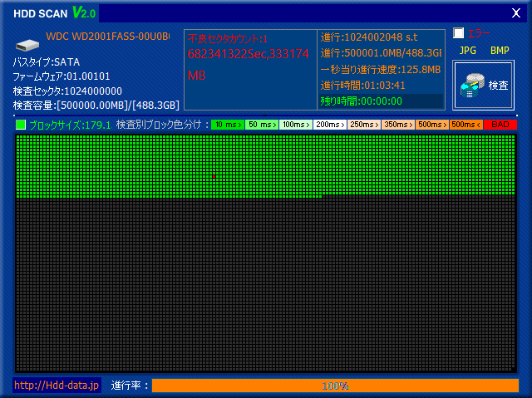532x398 pixels.
Task: Click the 200ms legend swatch
Action: 330,125
